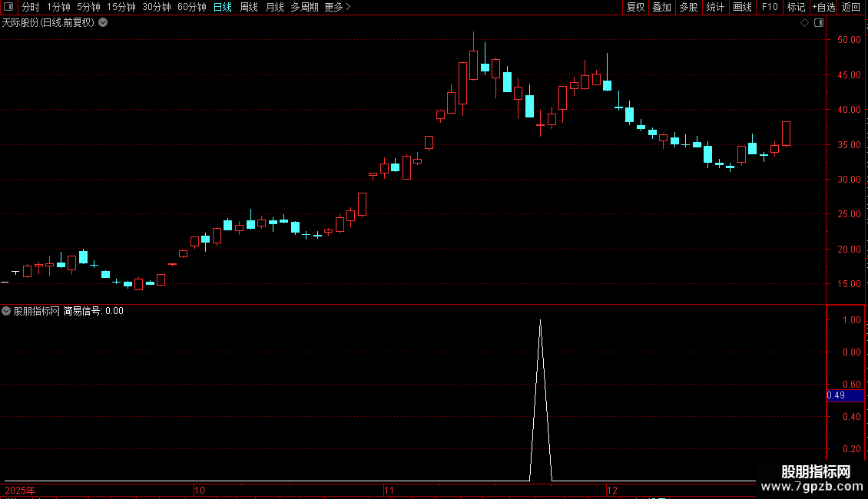Click the diamond icon above chart
This screenshot has height=499, width=868.
coord(804,23)
